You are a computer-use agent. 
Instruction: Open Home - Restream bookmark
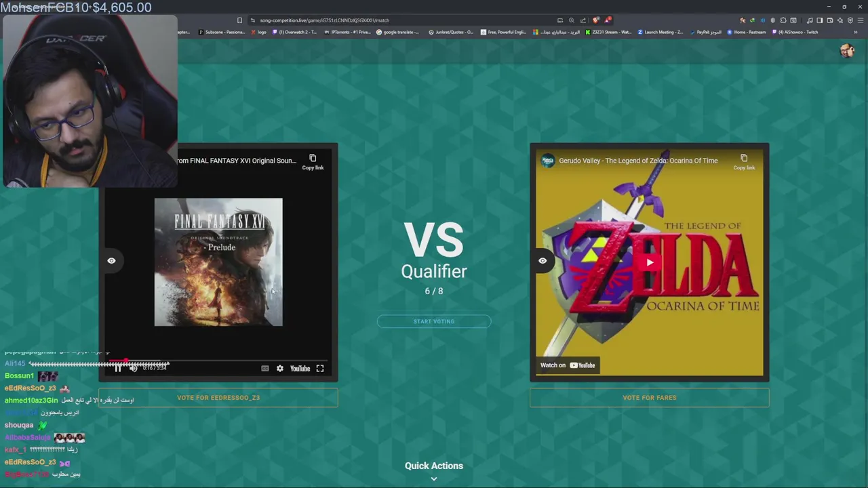[x=747, y=32]
